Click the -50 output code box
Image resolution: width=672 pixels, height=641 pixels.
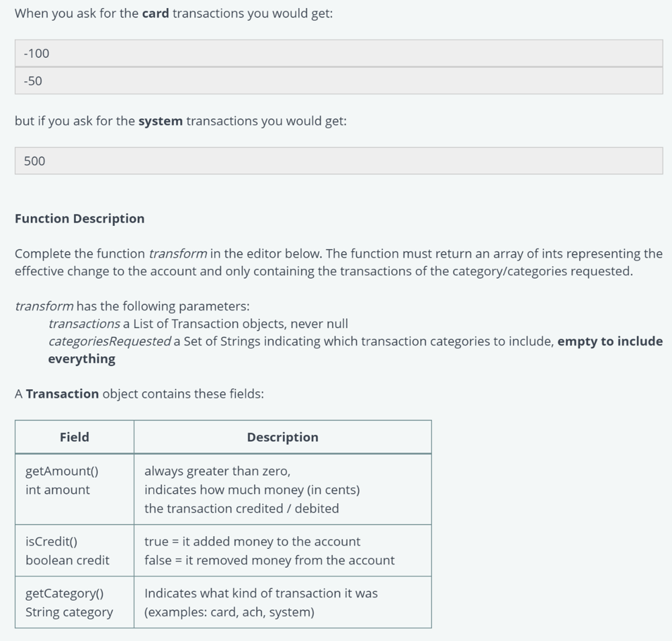tap(339, 81)
